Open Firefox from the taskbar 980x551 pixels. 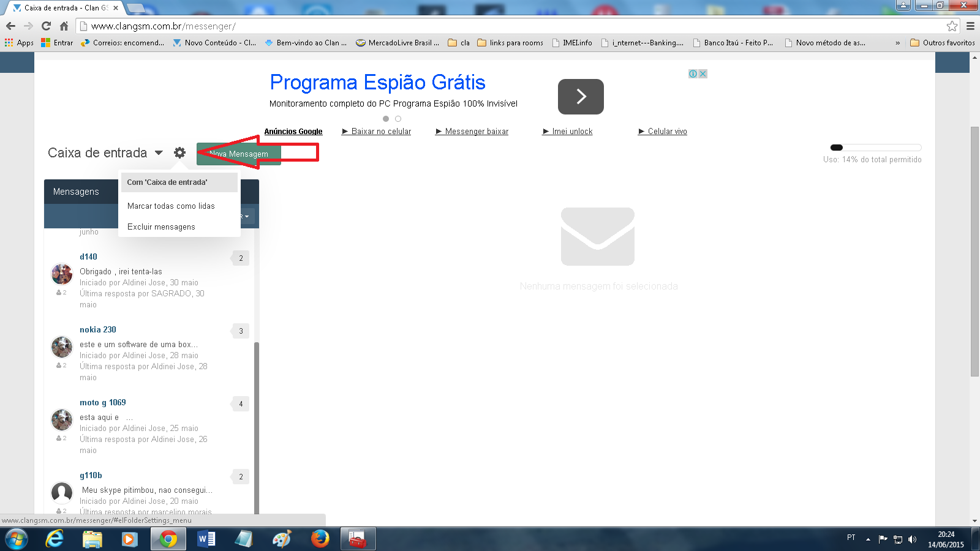pos(320,539)
